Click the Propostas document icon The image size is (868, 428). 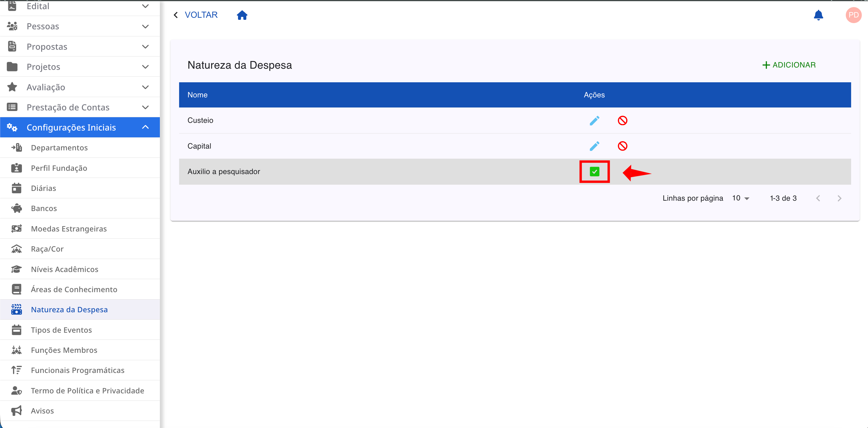click(x=12, y=46)
